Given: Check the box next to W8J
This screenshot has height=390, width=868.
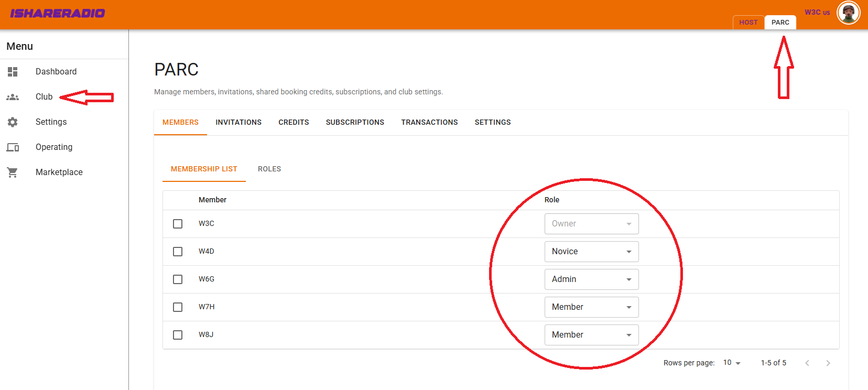Looking at the screenshot, I should (178, 335).
